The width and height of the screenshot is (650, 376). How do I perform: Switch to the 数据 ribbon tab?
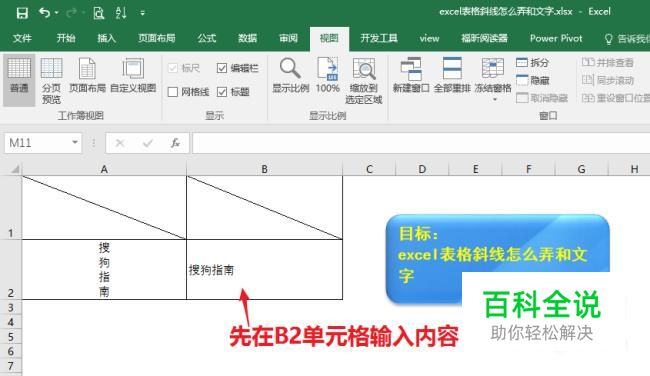click(247, 38)
